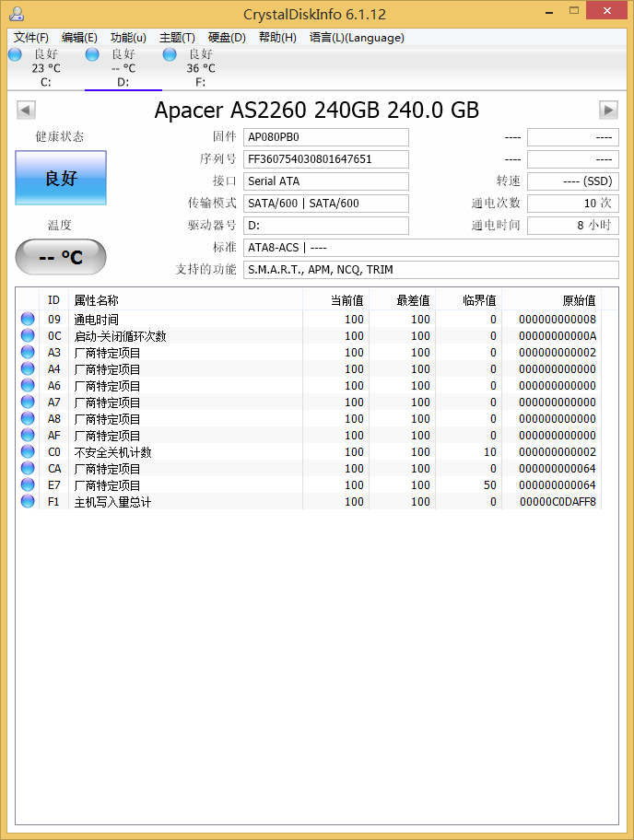The width and height of the screenshot is (634, 840).
Task: Select drive F: status orb
Action: click(170, 54)
